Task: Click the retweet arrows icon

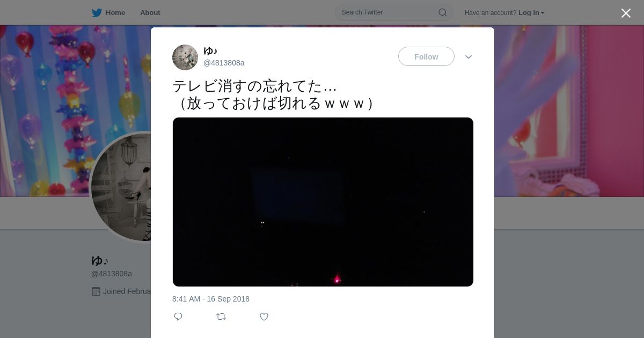Action: [221, 317]
